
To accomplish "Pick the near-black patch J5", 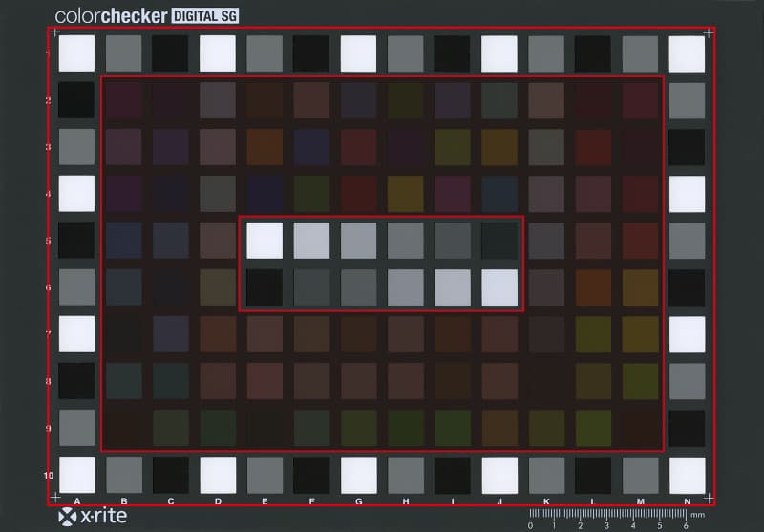I will click(499, 241).
